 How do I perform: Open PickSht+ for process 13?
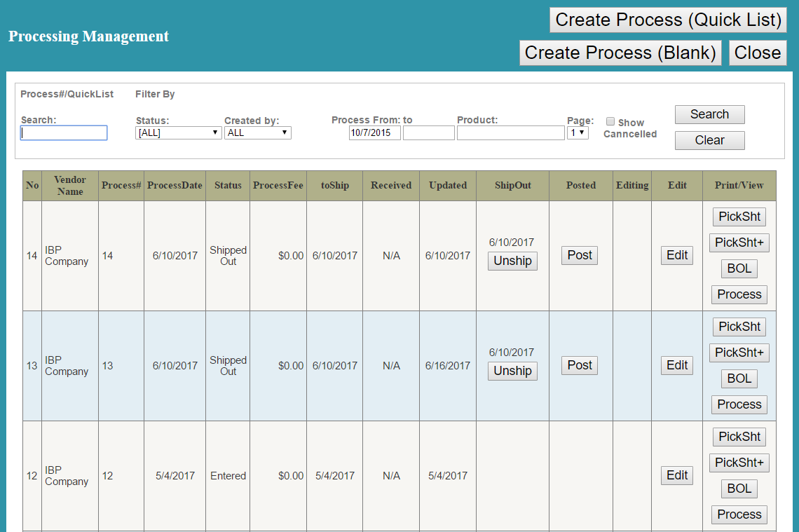739,353
